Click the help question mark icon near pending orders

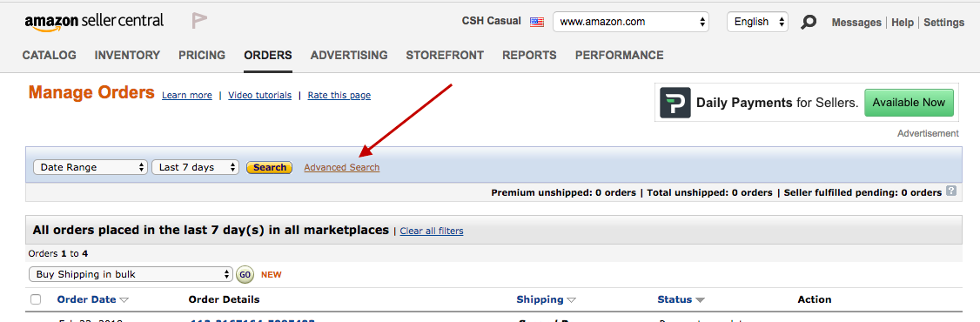pos(950,191)
